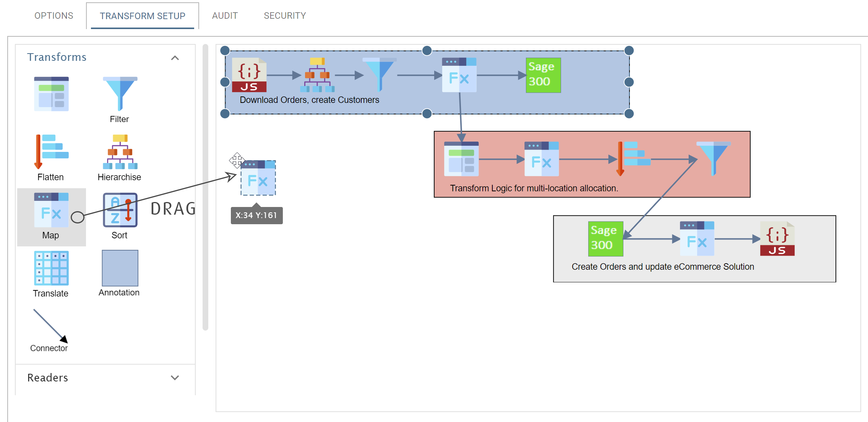Click the JS writer node in grey group
868x422 pixels.
pos(777,239)
